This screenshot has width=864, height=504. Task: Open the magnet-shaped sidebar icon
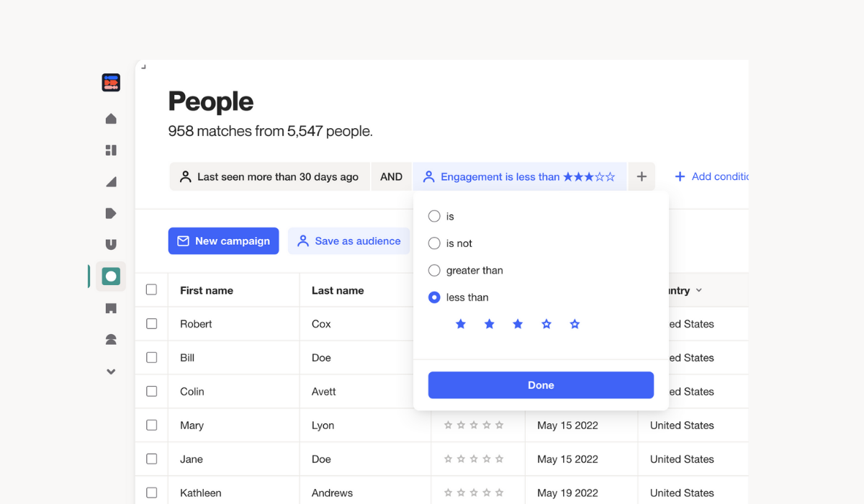point(111,245)
